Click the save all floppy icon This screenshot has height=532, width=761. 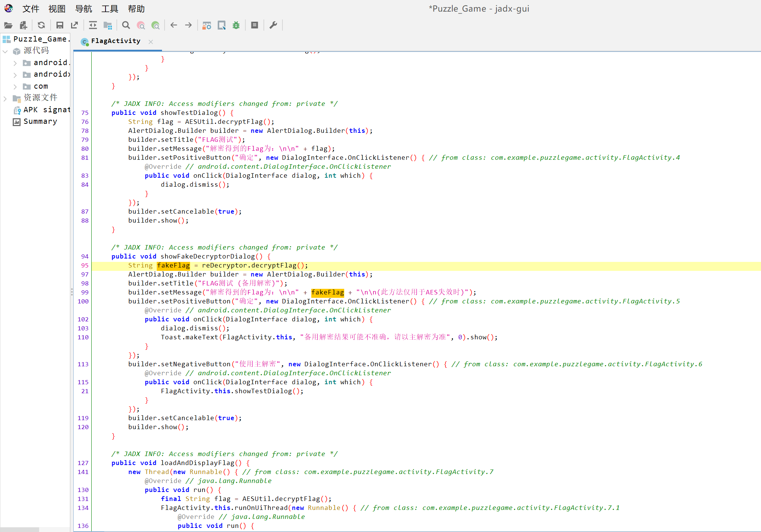pos(59,25)
